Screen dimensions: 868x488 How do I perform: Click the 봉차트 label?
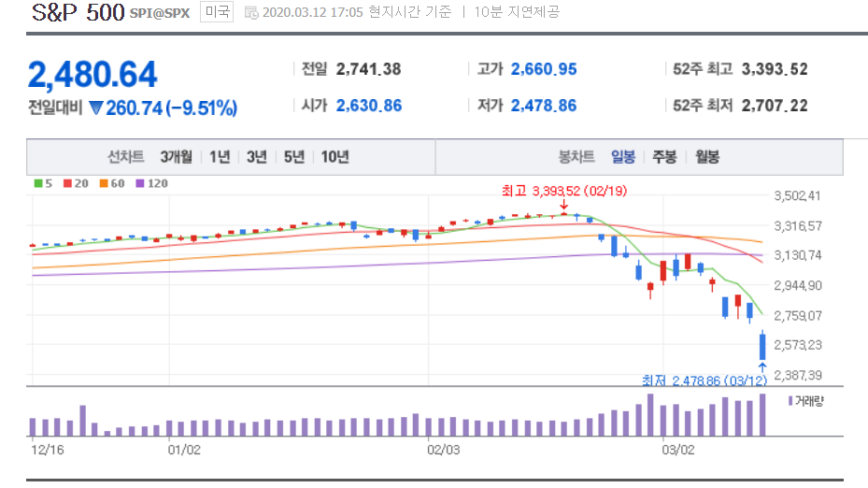click(x=576, y=157)
